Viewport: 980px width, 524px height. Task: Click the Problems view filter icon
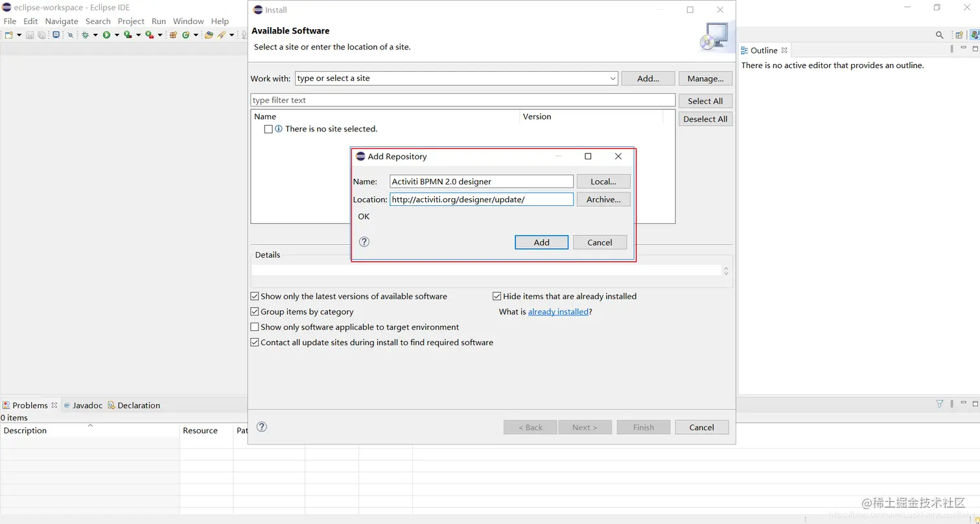point(940,404)
